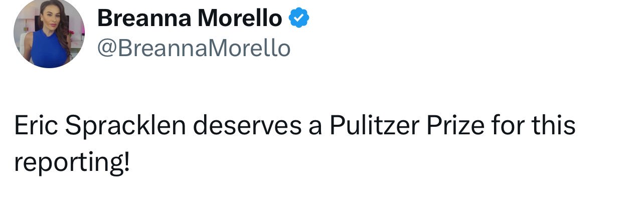644x214 pixels.
Task: Click the word "deserves" in the tweet
Action: [247, 126]
